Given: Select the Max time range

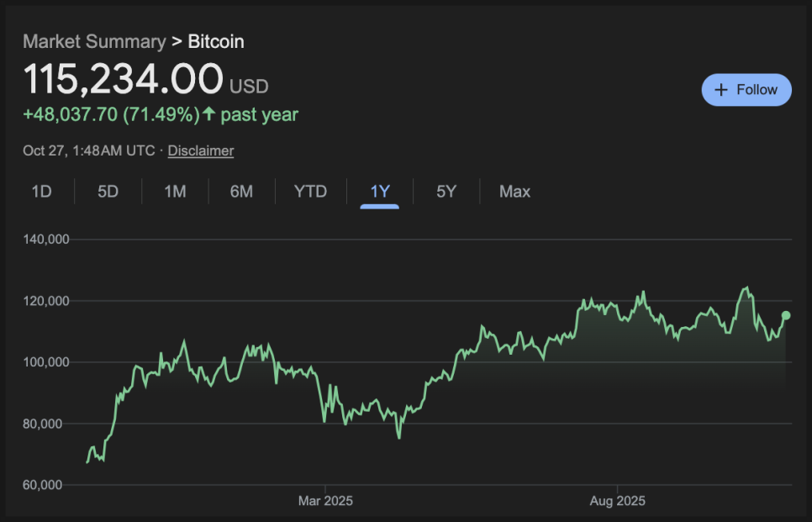Looking at the screenshot, I should pyautogui.click(x=514, y=192).
